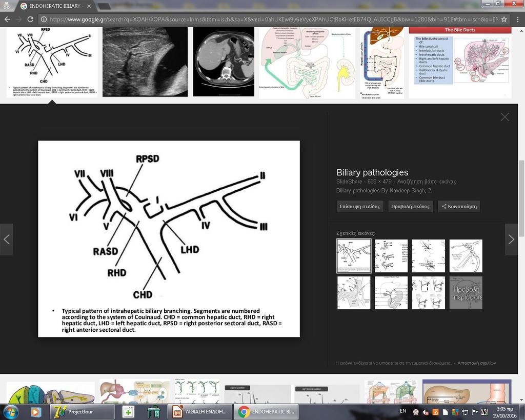
Task: Click the Αναζήτηση βάσει εικόνας link
Action: (426, 182)
